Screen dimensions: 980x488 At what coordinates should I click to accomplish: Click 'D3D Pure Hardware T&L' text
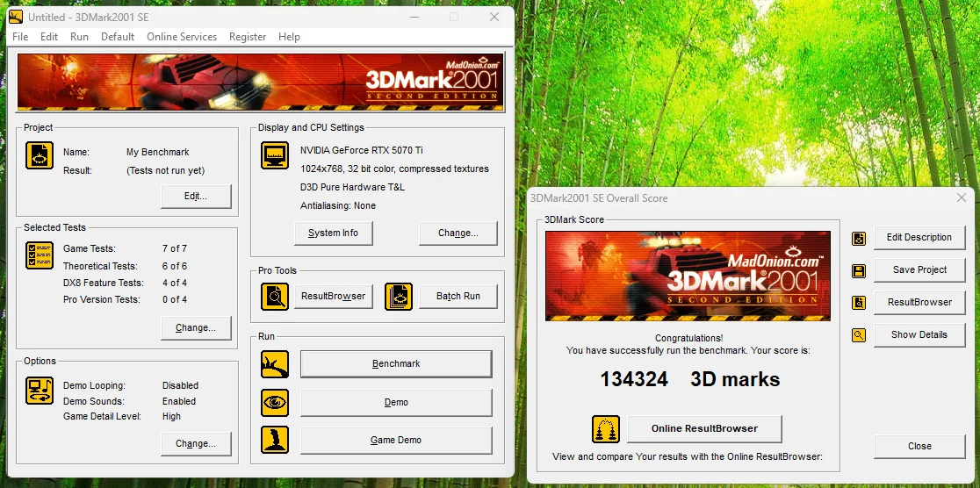pos(352,188)
